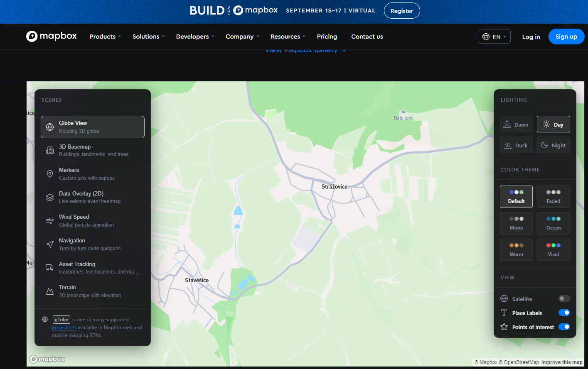Open the Solutions dropdown
The width and height of the screenshot is (588, 369).
tap(149, 37)
